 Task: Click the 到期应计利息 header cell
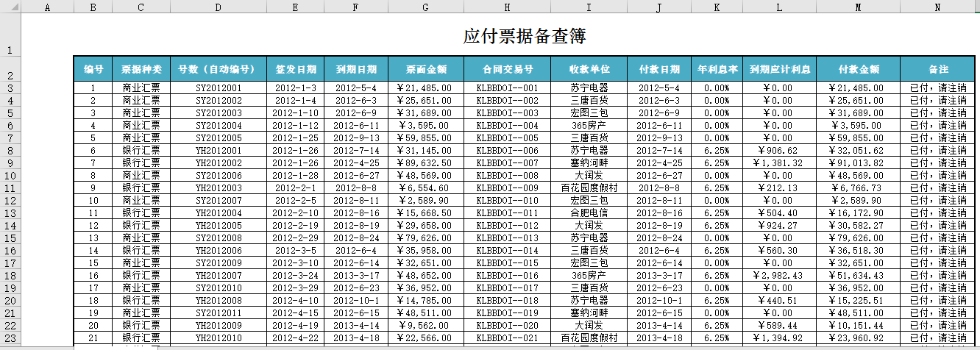point(779,69)
